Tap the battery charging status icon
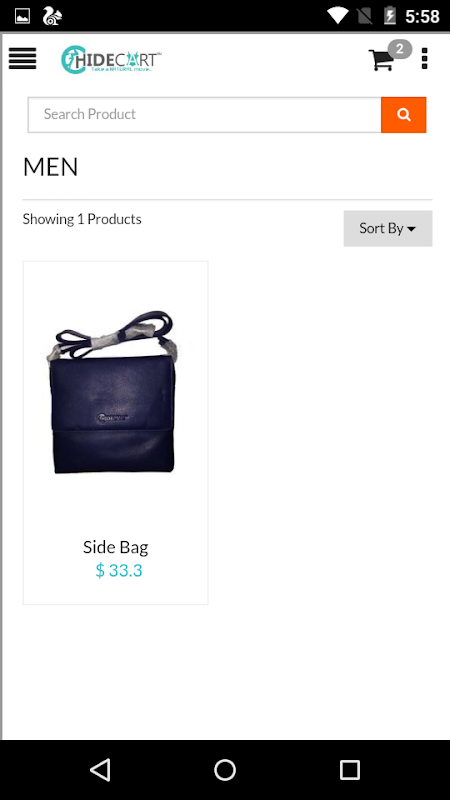 click(390, 16)
